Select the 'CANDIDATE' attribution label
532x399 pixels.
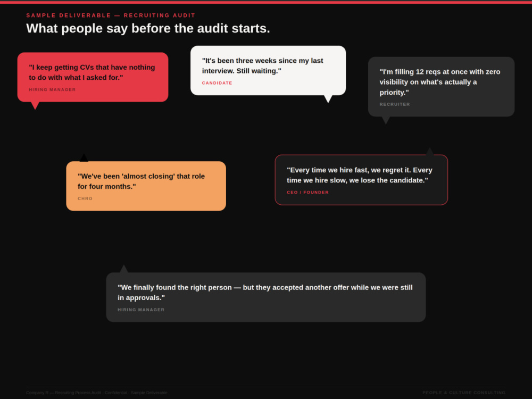click(217, 83)
